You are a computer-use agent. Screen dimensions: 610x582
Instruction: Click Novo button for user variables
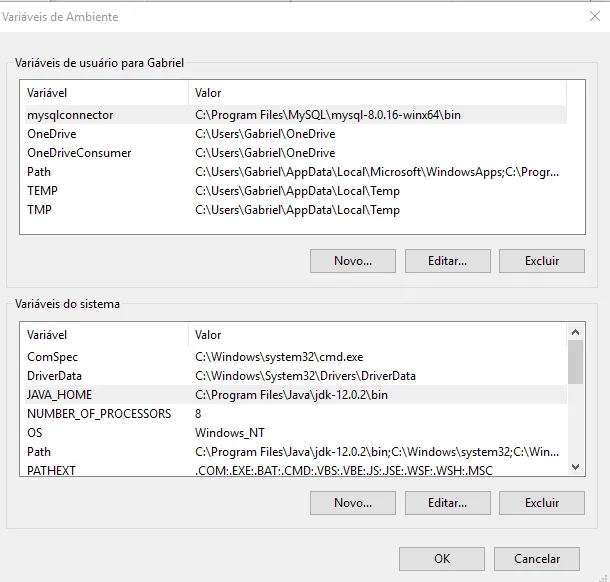352,261
